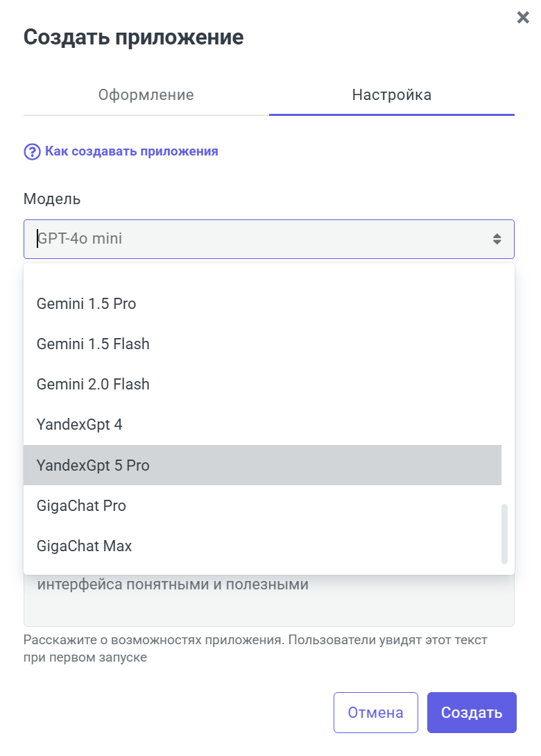Switch to the Настройка tab
The width and height of the screenshot is (541, 756).
point(391,95)
